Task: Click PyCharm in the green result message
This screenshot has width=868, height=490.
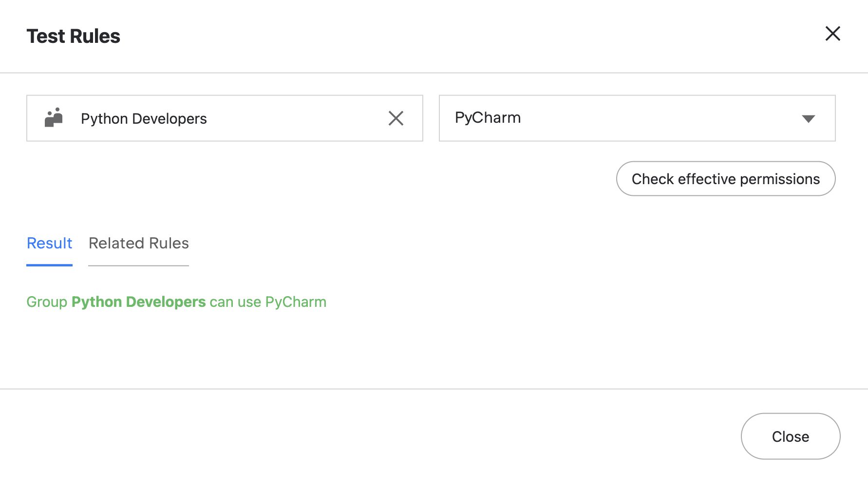Action: 296,302
